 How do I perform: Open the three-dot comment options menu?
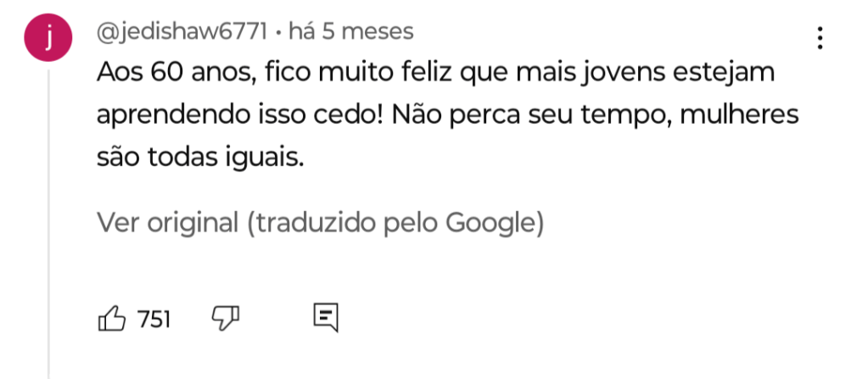coord(820,38)
